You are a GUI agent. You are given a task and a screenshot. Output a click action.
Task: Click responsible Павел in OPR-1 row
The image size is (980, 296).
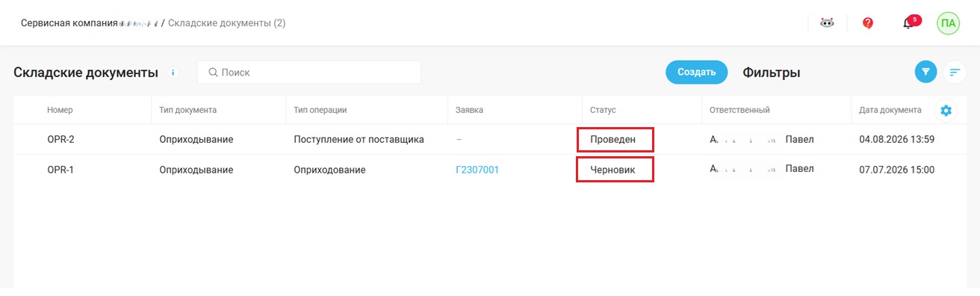pyautogui.click(x=799, y=170)
